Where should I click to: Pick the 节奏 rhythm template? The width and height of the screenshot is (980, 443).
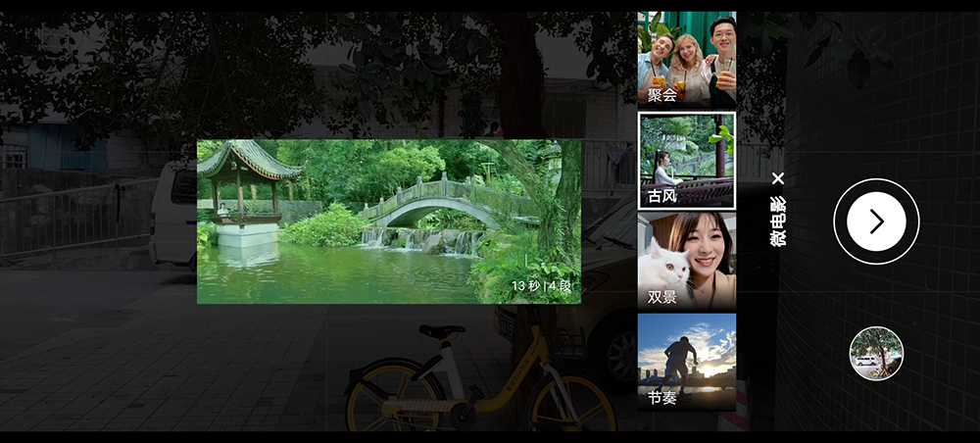(686, 362)
